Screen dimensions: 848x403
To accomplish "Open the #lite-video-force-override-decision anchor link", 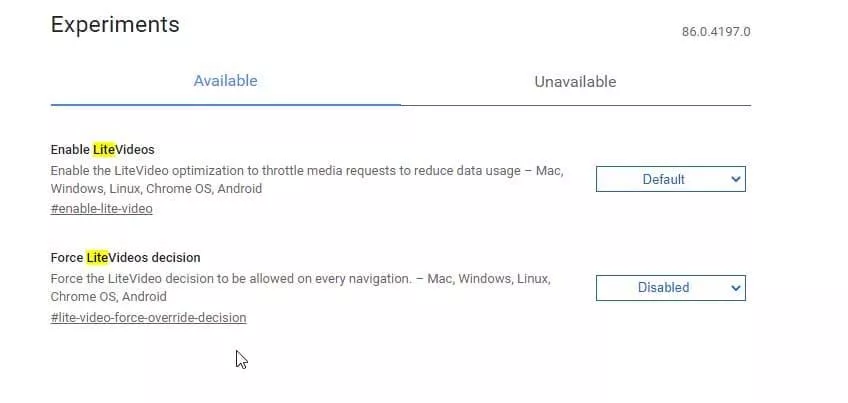I will click(x=149, y=318).
